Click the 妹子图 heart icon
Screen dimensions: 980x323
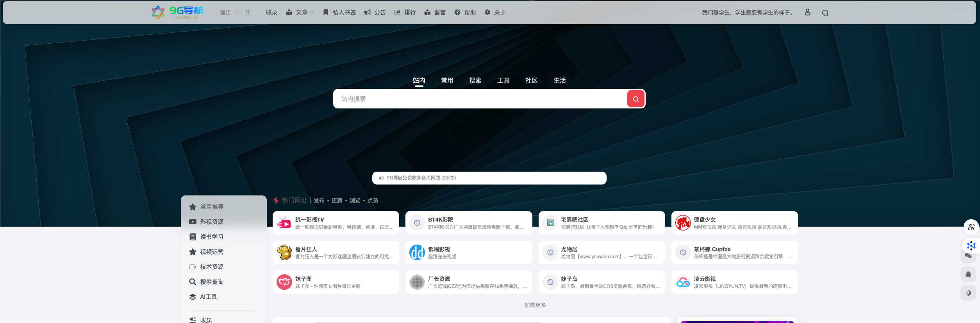(x=284, y=282)
